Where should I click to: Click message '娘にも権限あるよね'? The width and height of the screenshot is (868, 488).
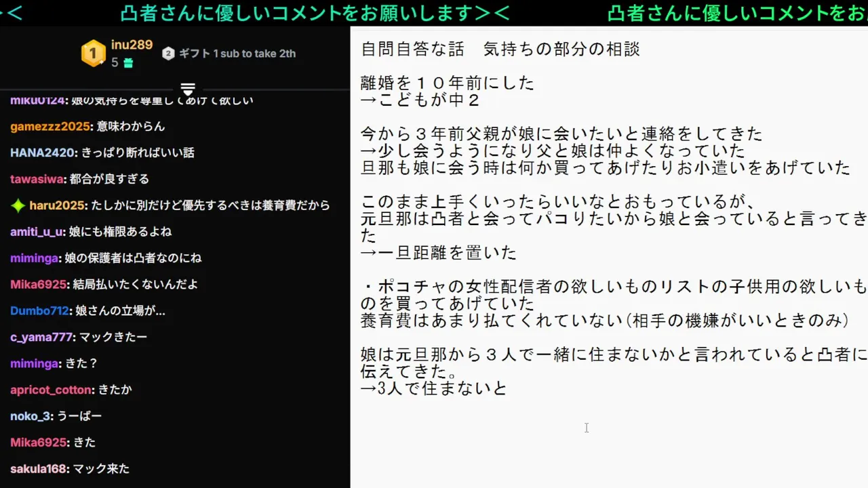point(120,232)
